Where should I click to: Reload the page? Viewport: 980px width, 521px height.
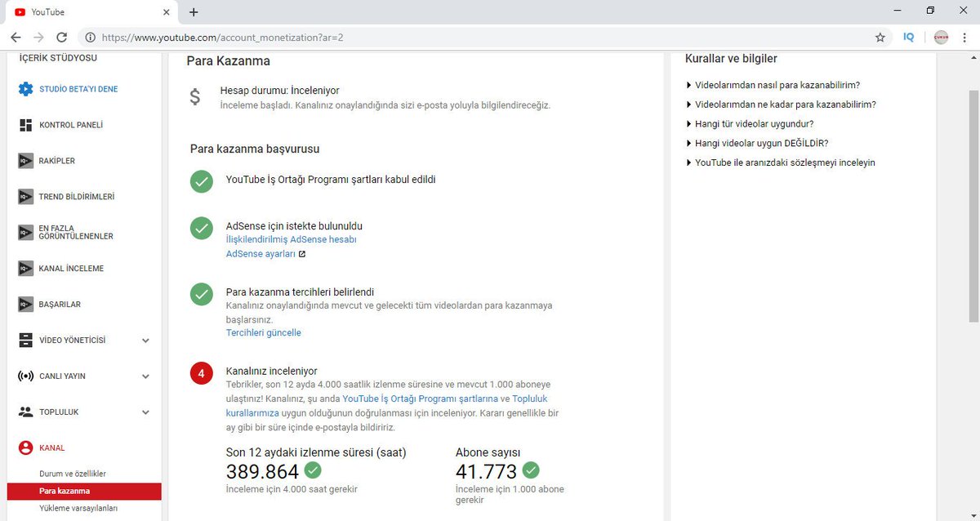(x=61, y=38)
